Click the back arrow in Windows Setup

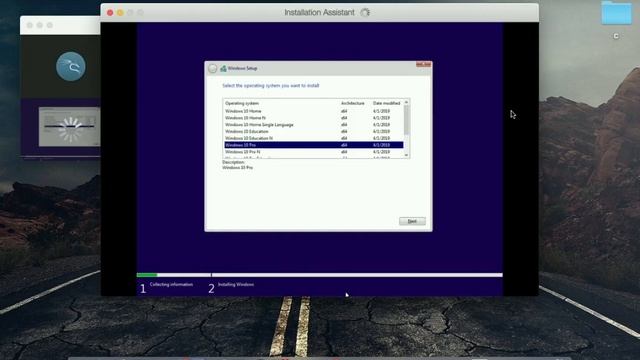(x=213, y=69)
